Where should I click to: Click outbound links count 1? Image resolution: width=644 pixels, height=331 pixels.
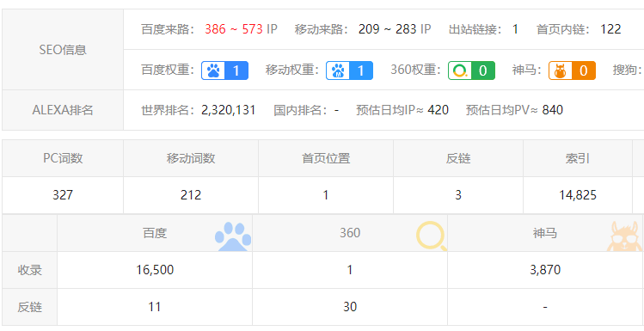pyautogui.click(x=515, y=29)
